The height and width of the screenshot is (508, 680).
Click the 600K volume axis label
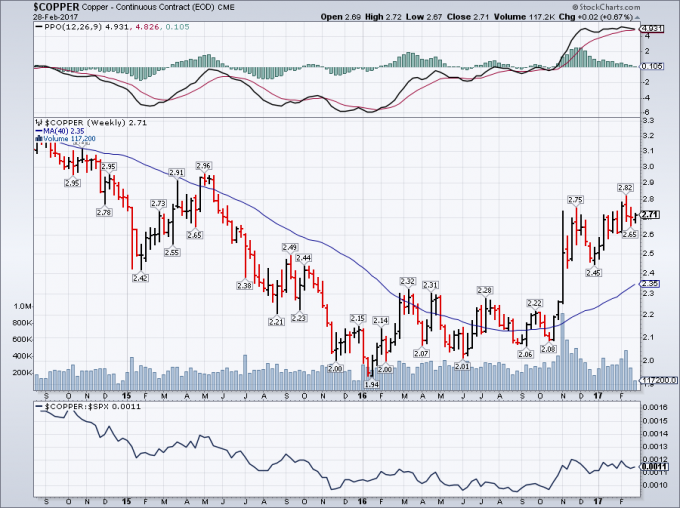click(23, 339)
